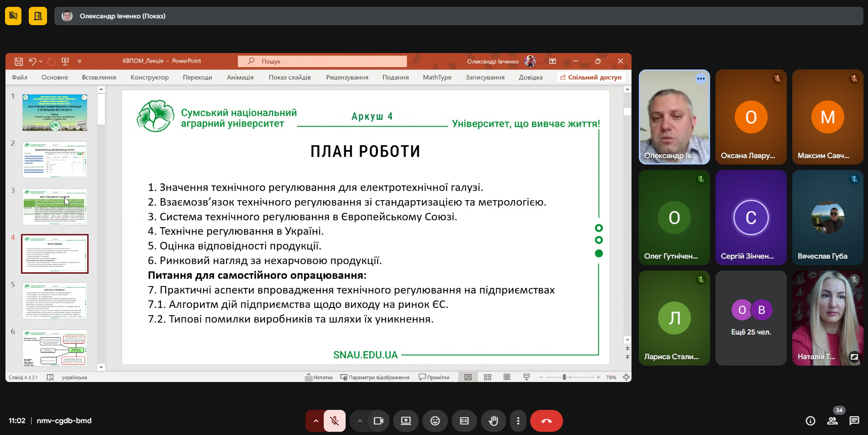Open the in-call chat panel

click(854, 421)
